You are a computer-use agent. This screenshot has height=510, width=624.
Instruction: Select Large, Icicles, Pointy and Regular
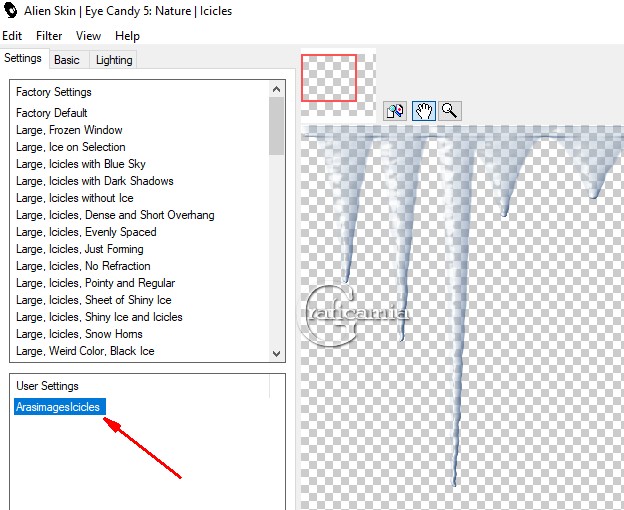(x=96, y=283)
